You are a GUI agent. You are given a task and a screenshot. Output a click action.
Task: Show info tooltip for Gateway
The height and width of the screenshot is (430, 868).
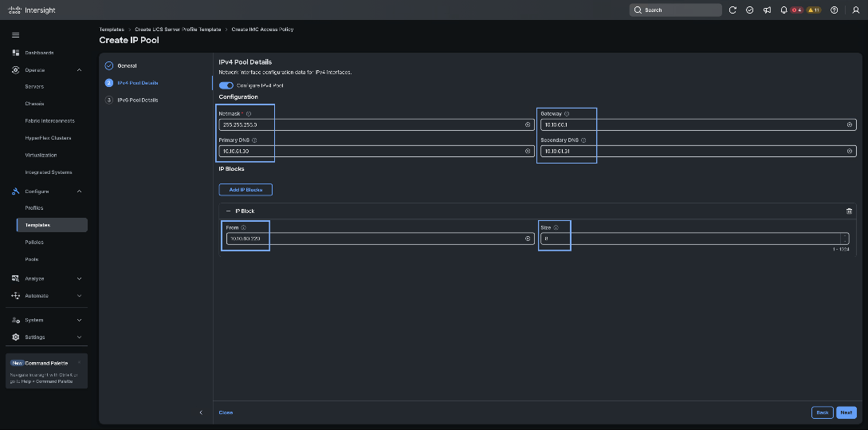[x=566, y=113]
